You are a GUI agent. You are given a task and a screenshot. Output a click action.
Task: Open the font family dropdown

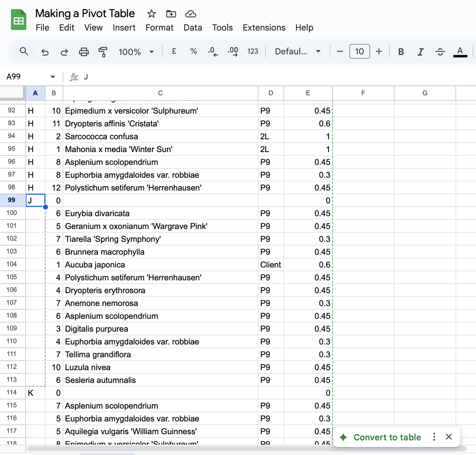(x=296, y=51)
